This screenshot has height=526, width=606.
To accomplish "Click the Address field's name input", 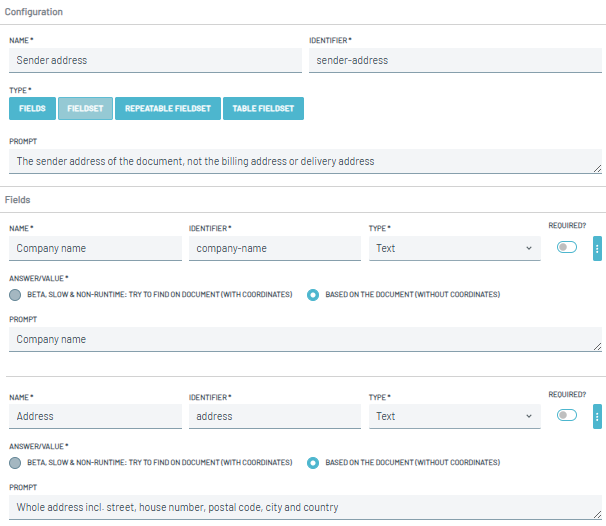I will point(95,416).
